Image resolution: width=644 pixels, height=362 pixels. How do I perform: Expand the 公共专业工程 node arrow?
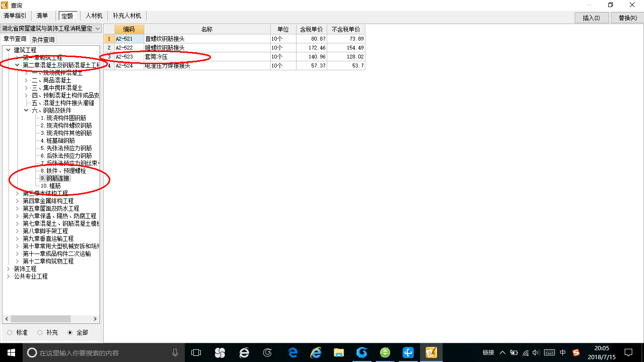tap(8, 276)
